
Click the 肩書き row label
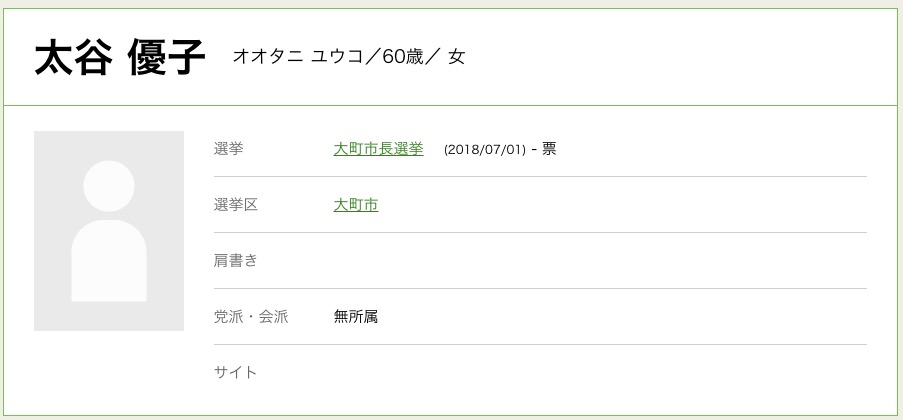(x=236, y=261)
